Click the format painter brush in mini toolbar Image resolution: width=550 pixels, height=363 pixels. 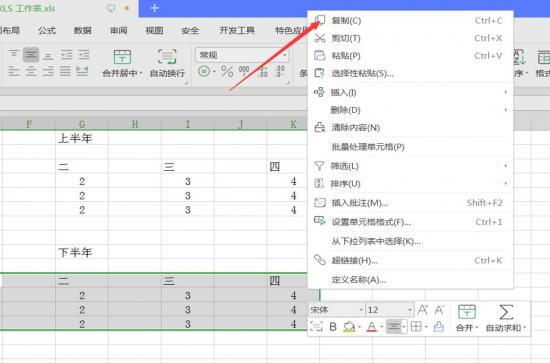[439, 327]
